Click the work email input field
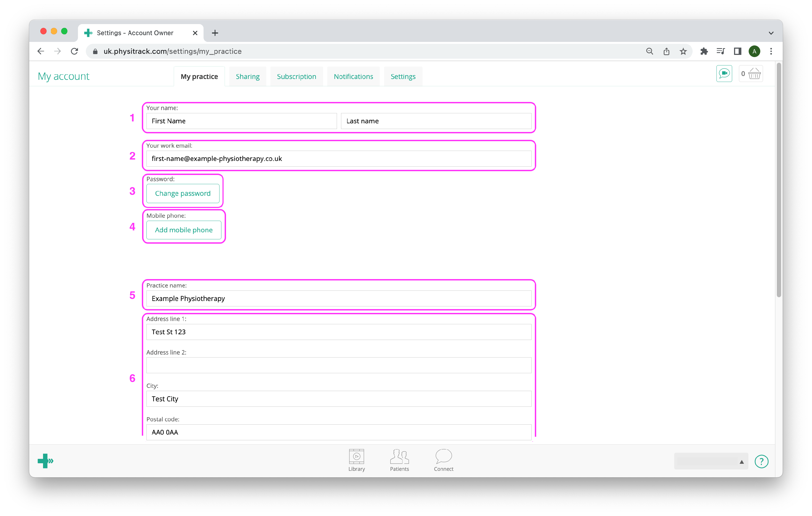This screenshot has width=812, height=516. (x=339, y=159)
